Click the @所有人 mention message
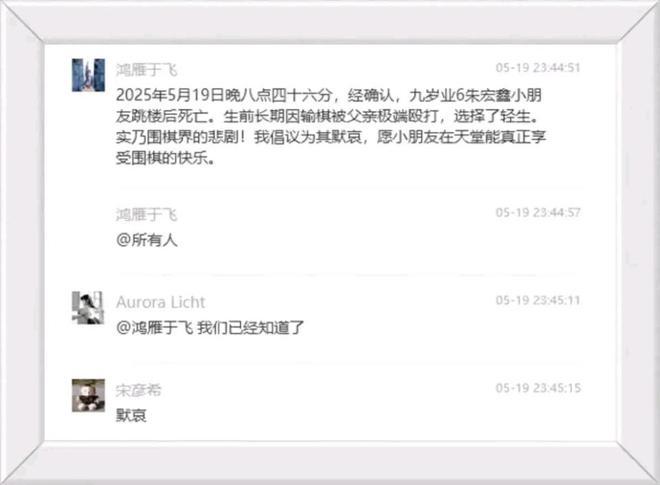Image resolution: width=660 pixels, height=485 pixels. [x=146, y=240]
